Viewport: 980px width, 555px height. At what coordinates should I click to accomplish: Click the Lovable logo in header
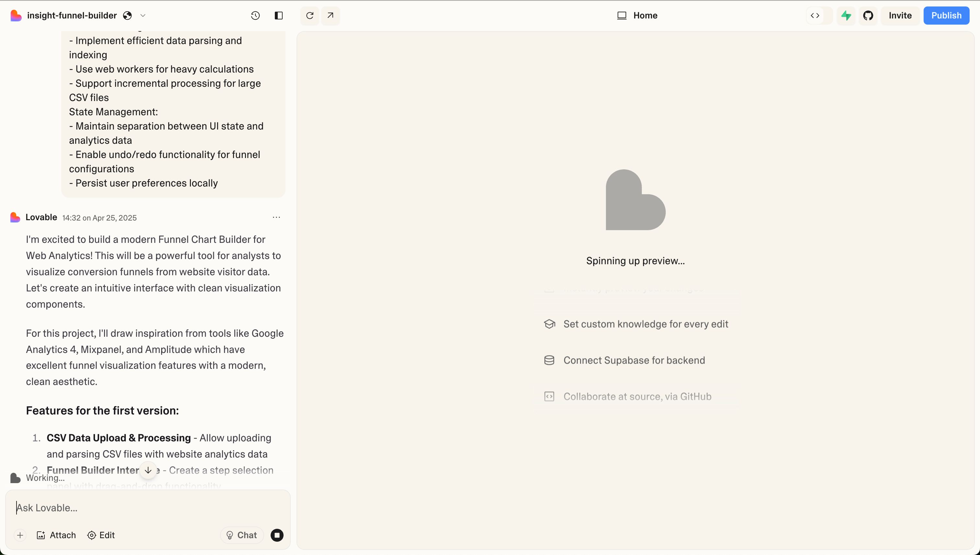[16, 16]
